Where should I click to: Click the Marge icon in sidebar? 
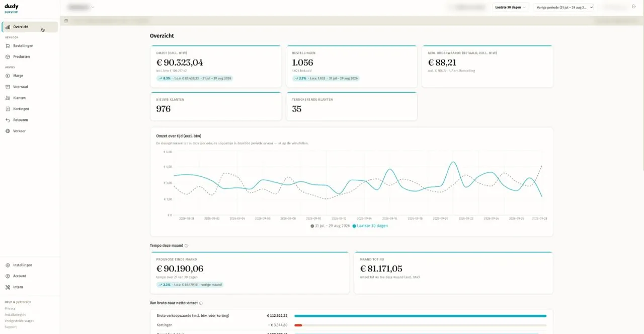click(8, 76)
